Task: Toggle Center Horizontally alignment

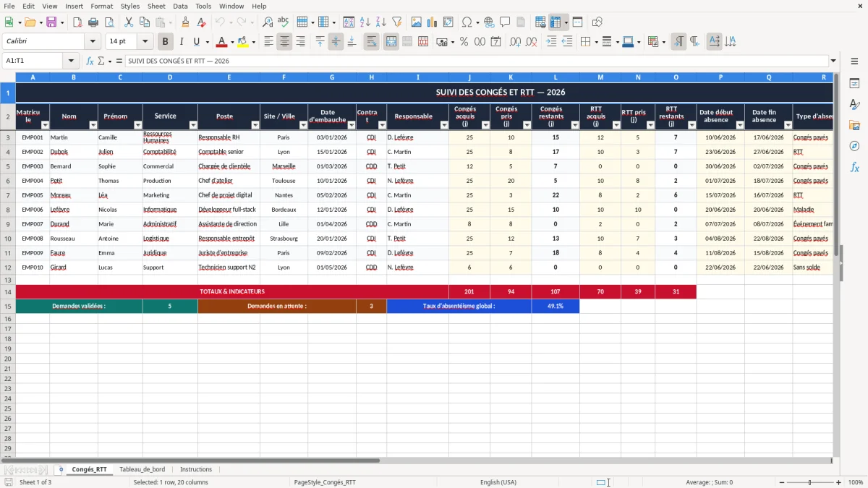Action: [x=284, y=42]
